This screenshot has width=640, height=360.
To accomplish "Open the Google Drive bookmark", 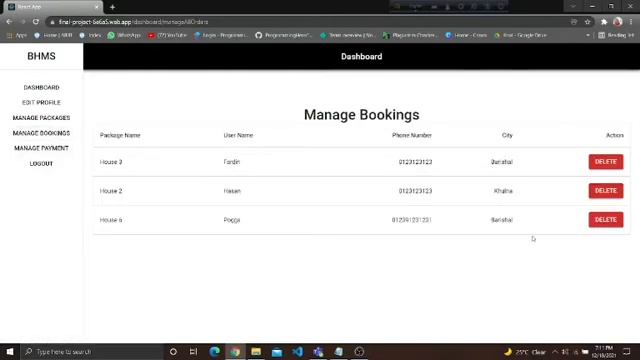I will (x=520, y=36).
